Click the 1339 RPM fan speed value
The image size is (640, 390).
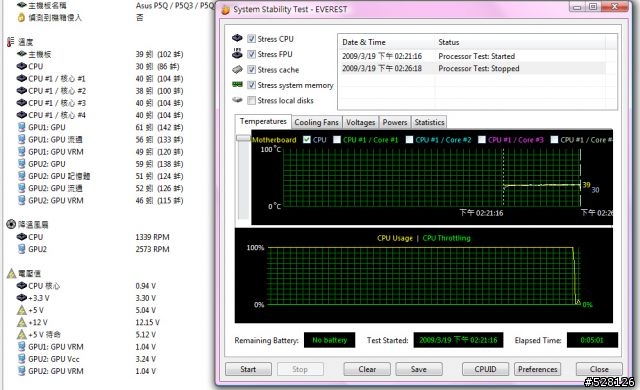click(152, 237)
